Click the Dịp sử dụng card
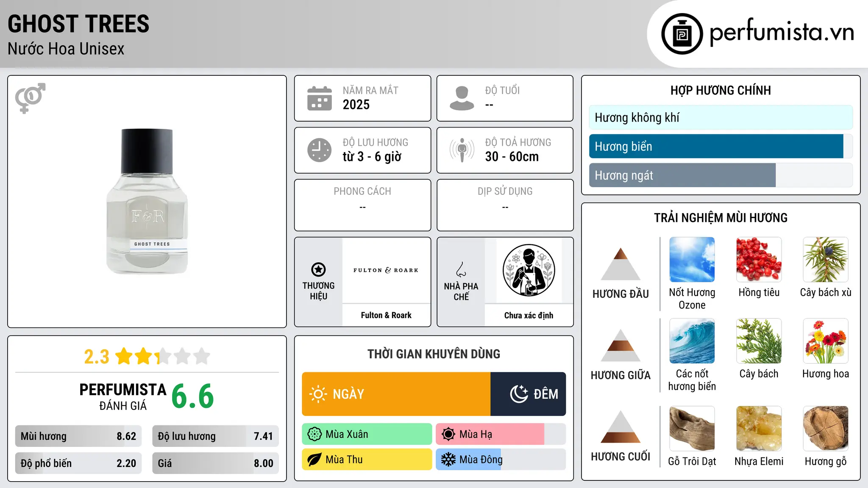 (x=505, y=205)
